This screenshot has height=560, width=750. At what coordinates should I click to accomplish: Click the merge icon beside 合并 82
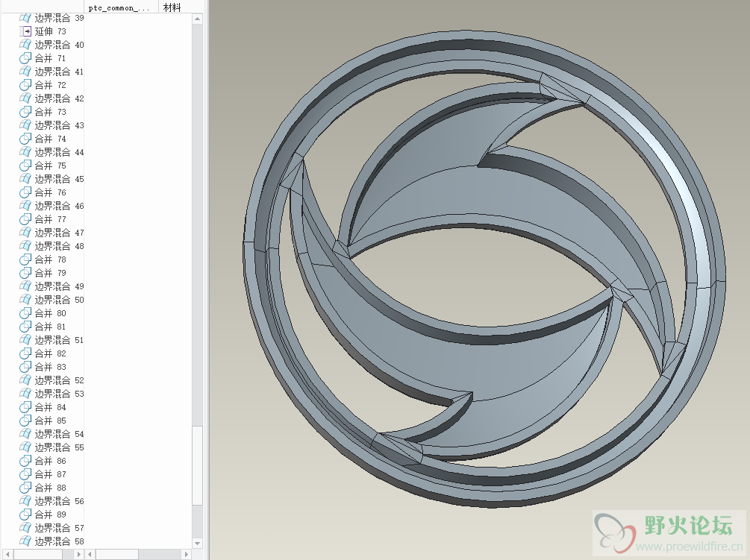click(x=25, y=353)
